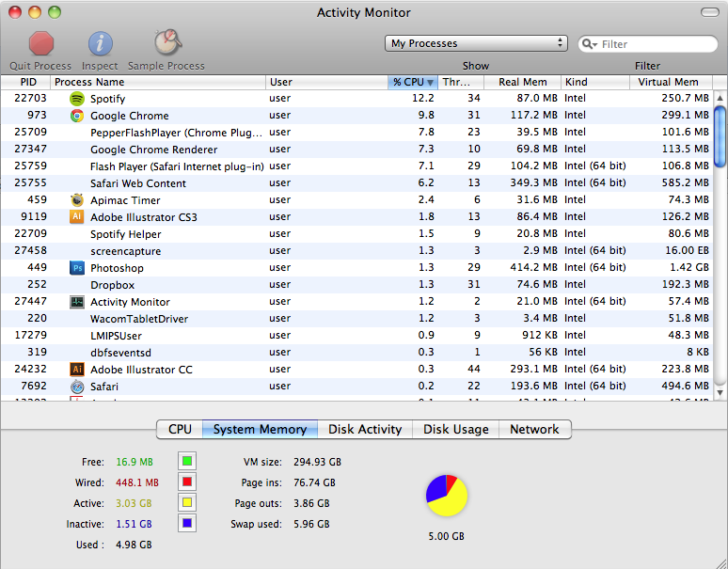The width and height of the screenshot is (728, 569).
Task: Click the Activity Monitor process icon
Action: tap(77, 302)
